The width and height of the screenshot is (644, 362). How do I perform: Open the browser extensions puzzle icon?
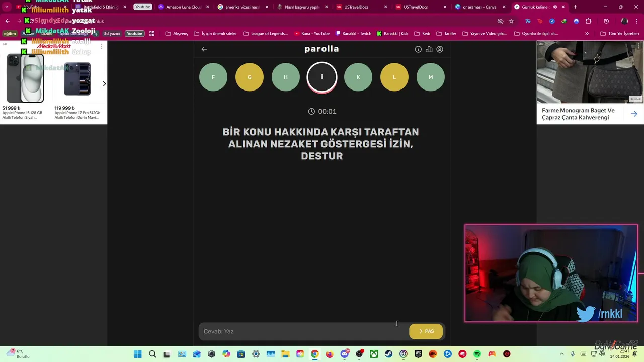click(588, 21)
